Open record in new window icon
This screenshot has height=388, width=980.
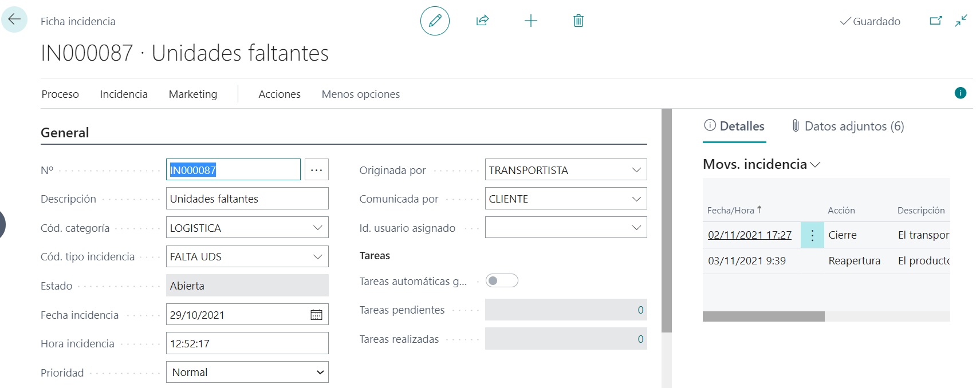pos(935,21)
